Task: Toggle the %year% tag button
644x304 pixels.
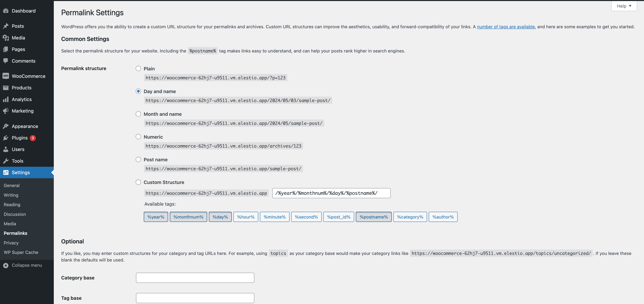Action: [x=156, y=217]
